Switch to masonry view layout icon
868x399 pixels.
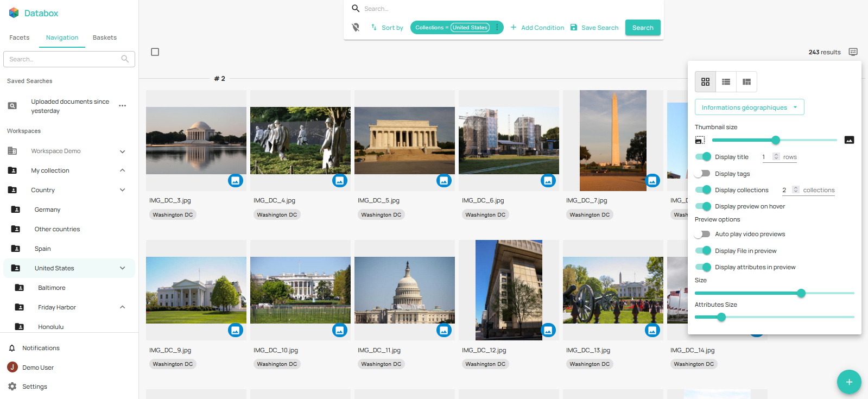pos(746,82)
